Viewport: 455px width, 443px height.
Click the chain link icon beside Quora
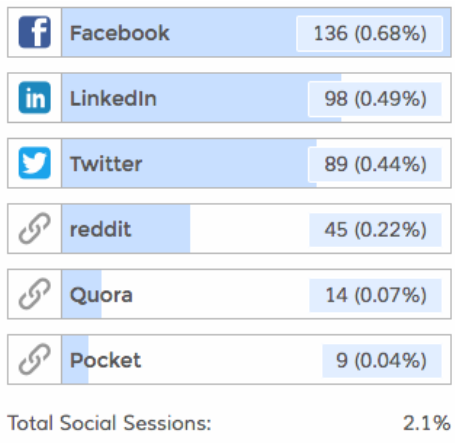click(35, 294)
